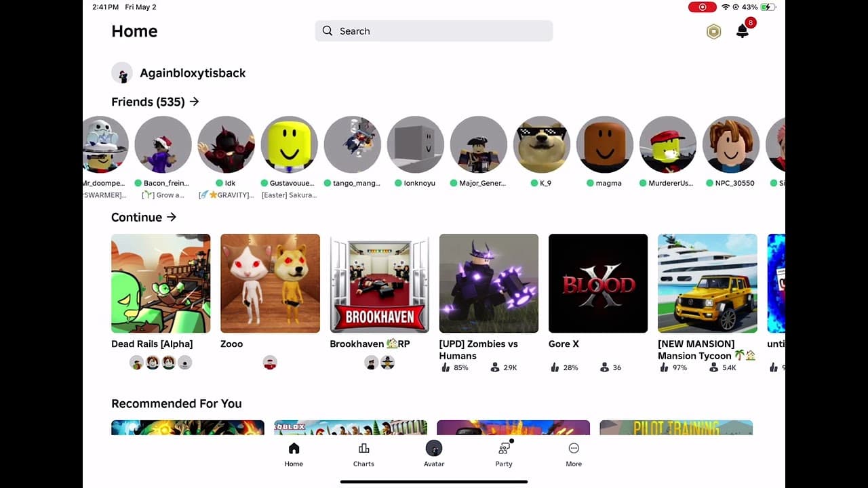Screen dimensions: 868x488
Task: Open MurdererUs friend avatar
Action: (667, 144)
